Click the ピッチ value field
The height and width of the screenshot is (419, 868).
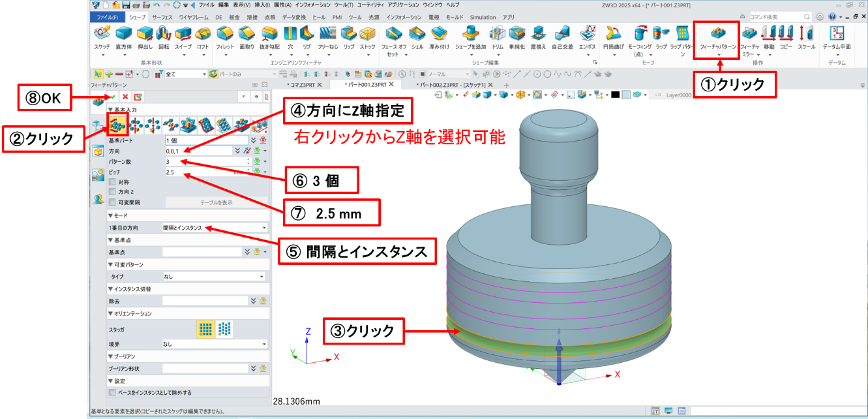pyautogui.click(x=205, y=172)
